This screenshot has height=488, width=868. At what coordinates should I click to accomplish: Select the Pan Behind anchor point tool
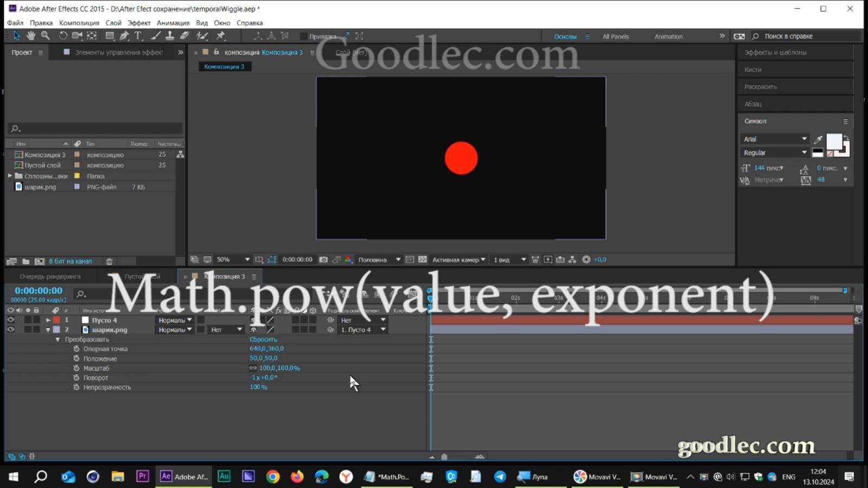(x=92, y=36)
